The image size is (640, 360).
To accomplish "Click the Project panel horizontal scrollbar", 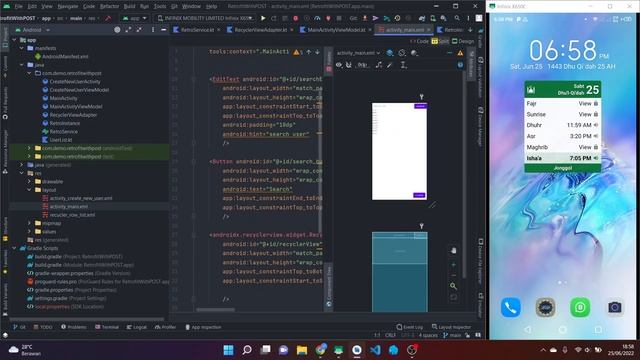I will pos(87,319).
